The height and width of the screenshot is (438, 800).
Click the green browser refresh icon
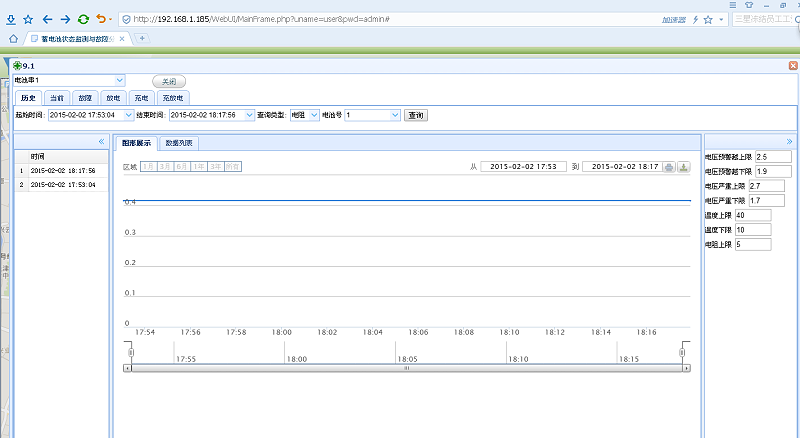pos(83,19)
